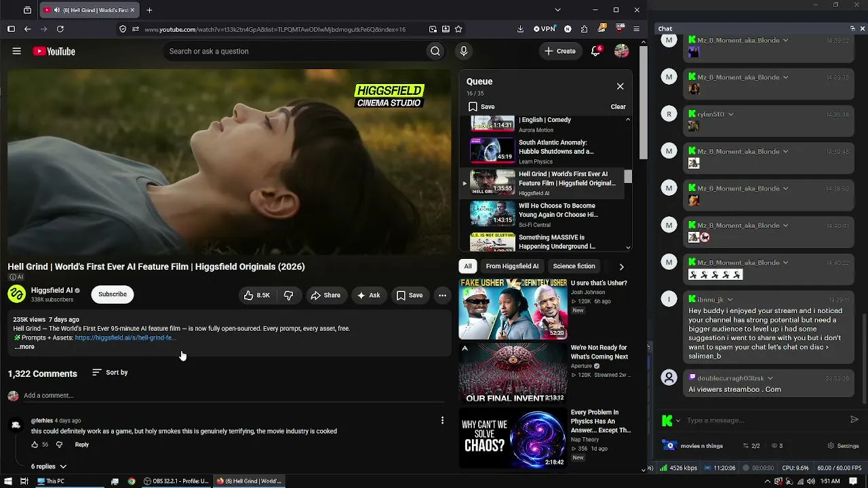Open the higgsfield.ai prompts link

125,338
